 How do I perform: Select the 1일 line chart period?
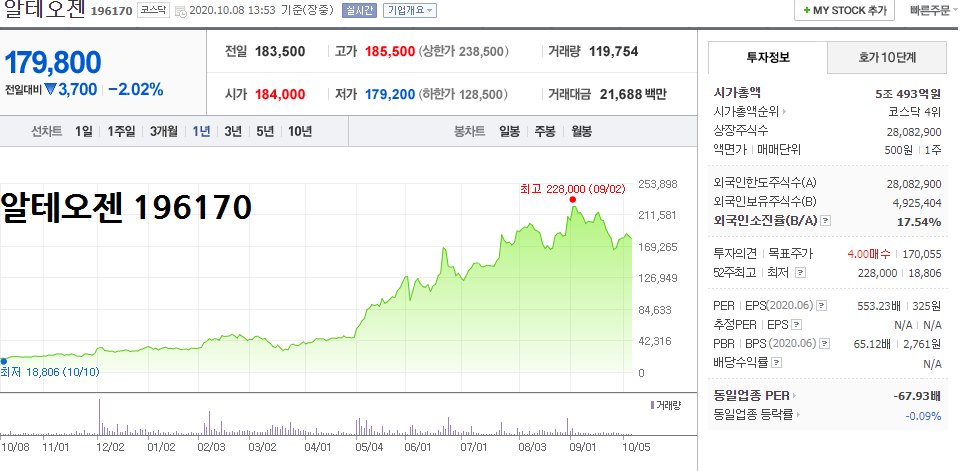point(83,131)
